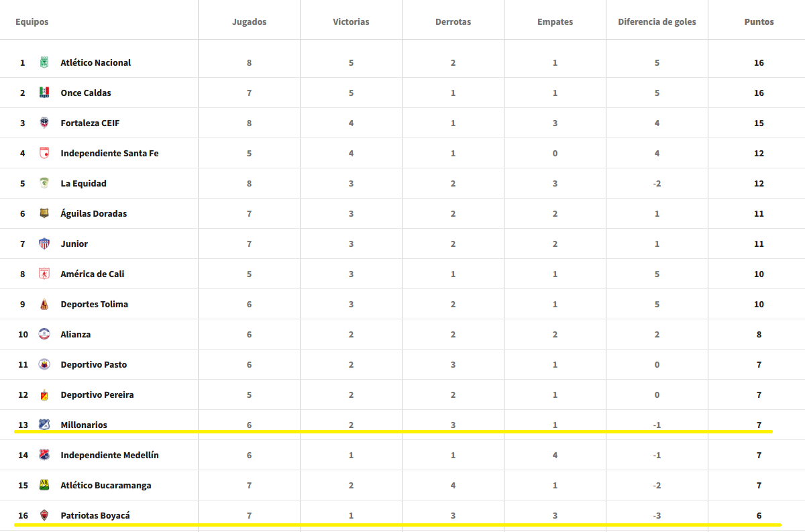Click the Independiente Santa Fe crest
Screen dimensions: 805x532
pyautogui.click(x=44, y=153)
